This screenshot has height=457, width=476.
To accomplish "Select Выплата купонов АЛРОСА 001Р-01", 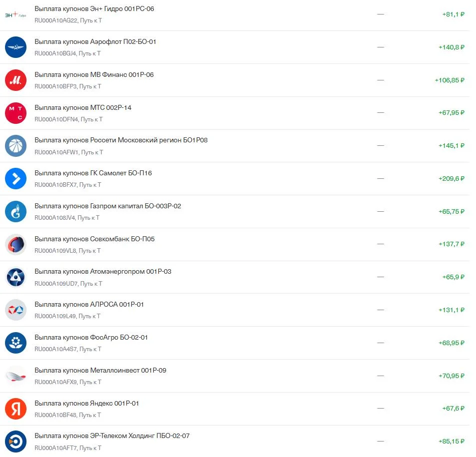I will (89, 305).
